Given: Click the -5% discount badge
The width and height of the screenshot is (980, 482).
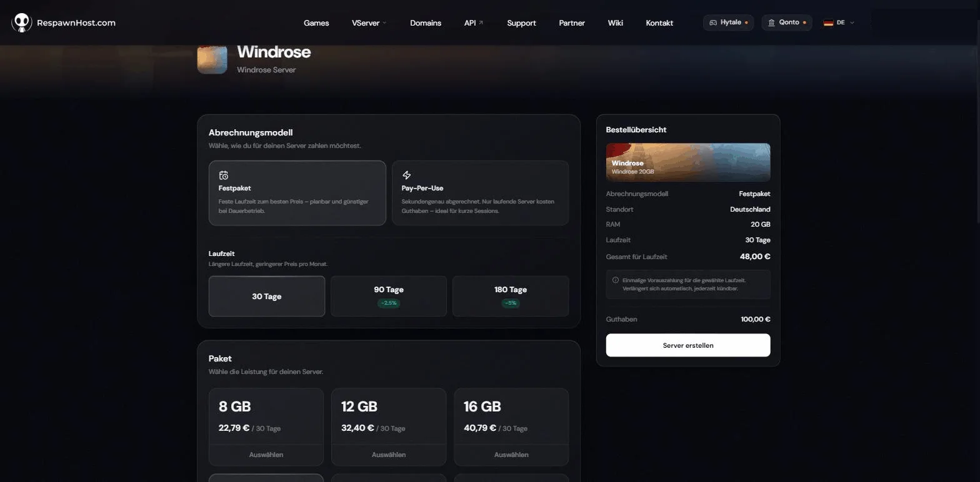Looking at the screenshot, I should (511, 303).
